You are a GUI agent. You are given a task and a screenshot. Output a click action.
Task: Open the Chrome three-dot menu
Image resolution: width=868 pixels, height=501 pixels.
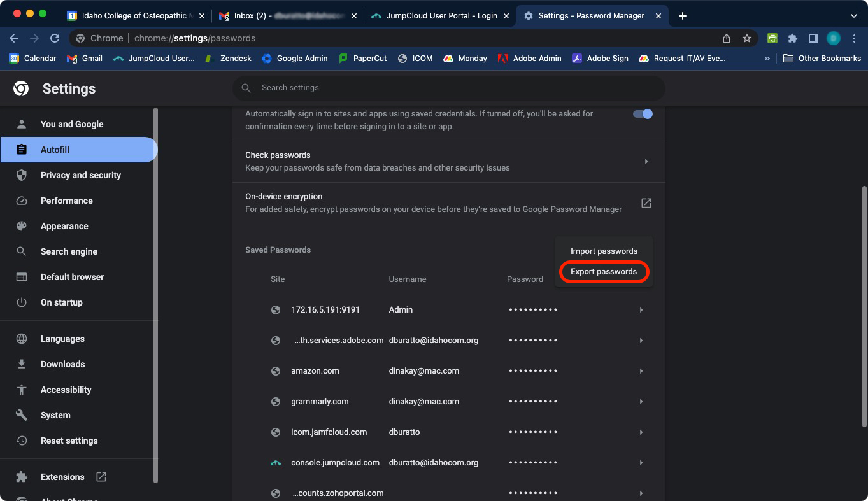(855, 38)
